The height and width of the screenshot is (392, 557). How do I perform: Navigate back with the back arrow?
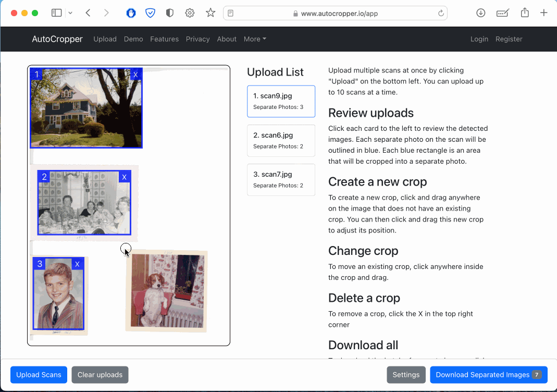coord(88,13)
